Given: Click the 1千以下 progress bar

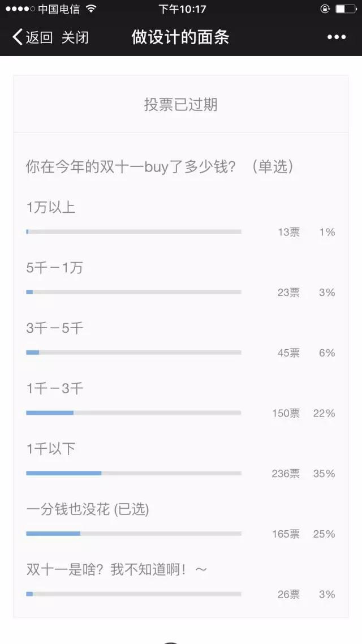Looking at the screenshot, I should pos(133,473).
